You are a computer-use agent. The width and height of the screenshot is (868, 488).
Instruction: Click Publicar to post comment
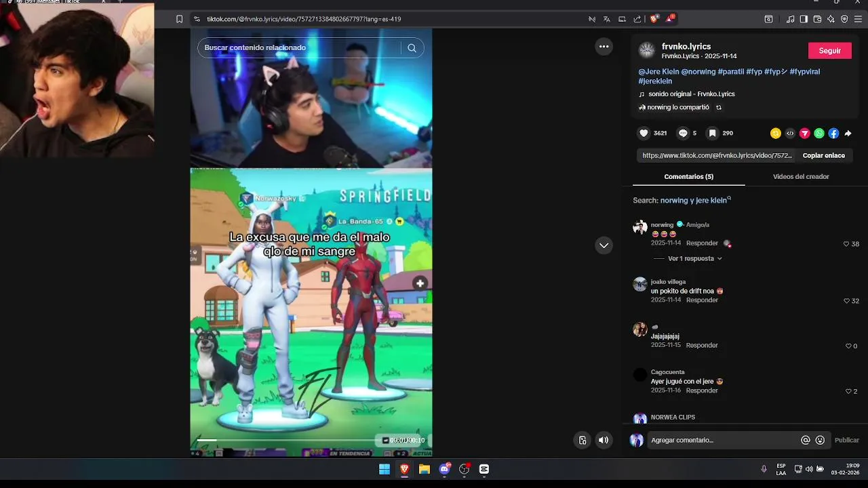pos(846,441)
